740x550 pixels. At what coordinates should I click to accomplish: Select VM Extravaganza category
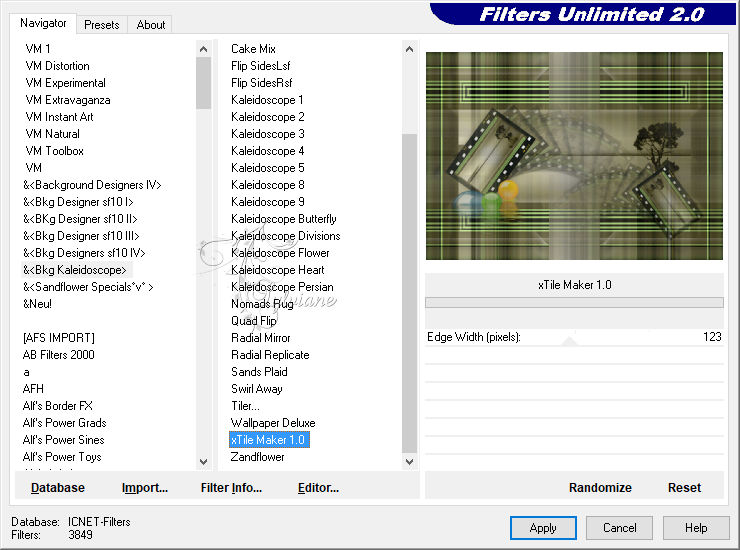[68, 100]
